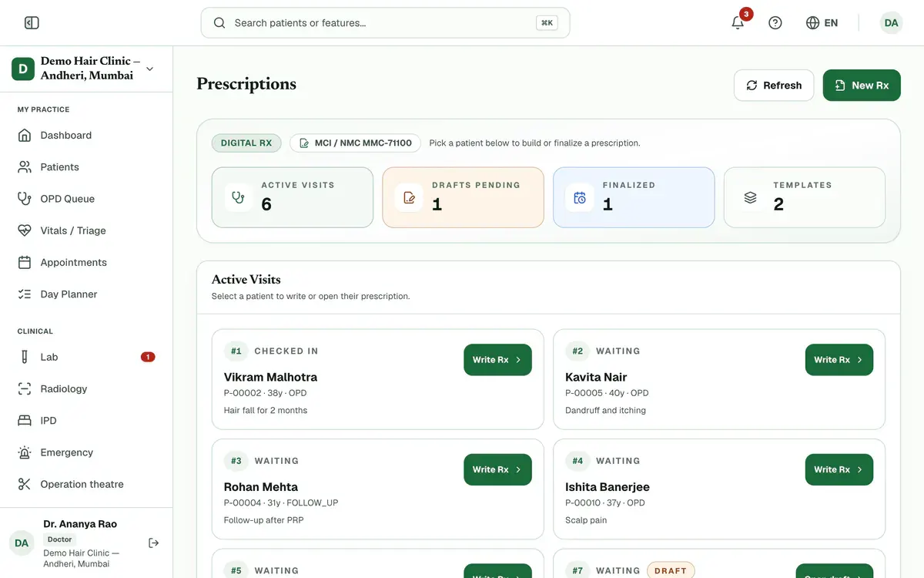The image size is (924, 578).
Task: Click patient name Rohan Mehta
Action: [261, 487]
